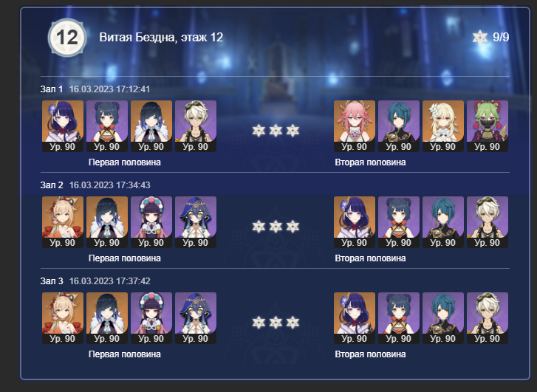Select Layla blue-hooded portrait in Зал 2
This screenshot has height=392, width=537.
[196, 222]
